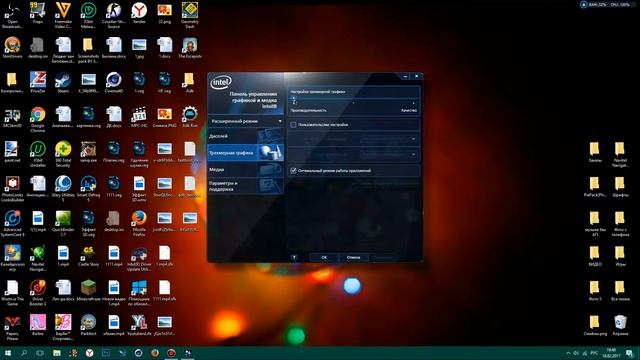Open help with the question mark button
Viewport: 640px width, 360px height.
click(x=294, y=258)
